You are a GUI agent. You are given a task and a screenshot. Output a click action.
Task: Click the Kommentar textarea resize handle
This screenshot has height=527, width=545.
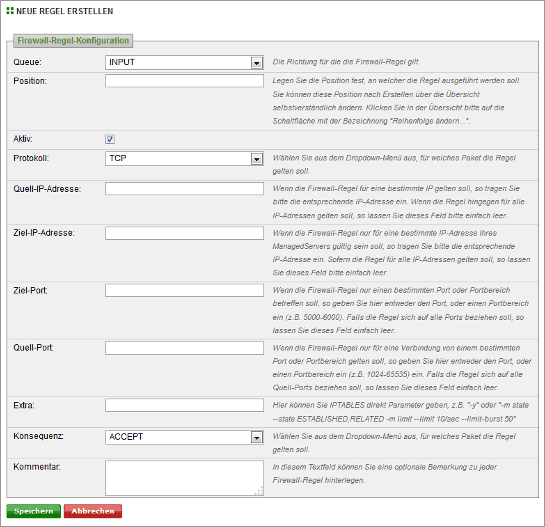pos(259,491)
